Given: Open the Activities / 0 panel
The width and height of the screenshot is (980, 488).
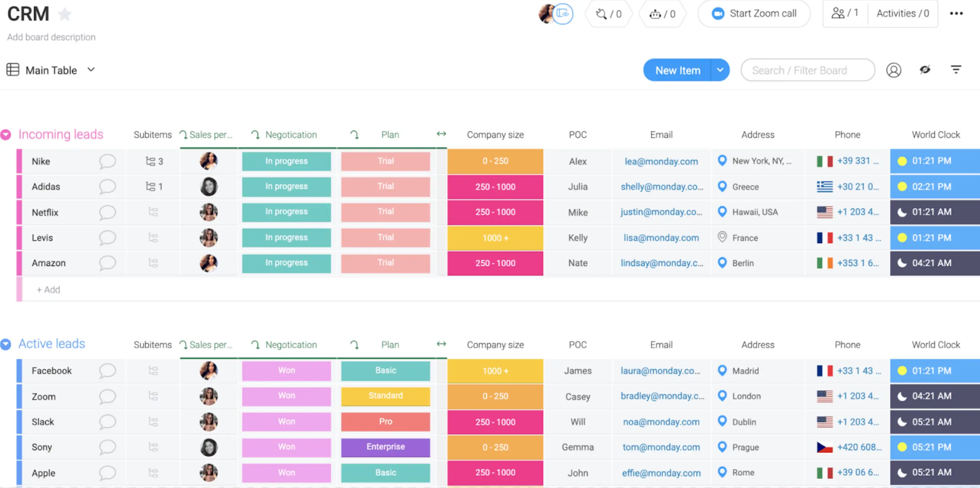Looking at the screenshot, I should [902, 13].
